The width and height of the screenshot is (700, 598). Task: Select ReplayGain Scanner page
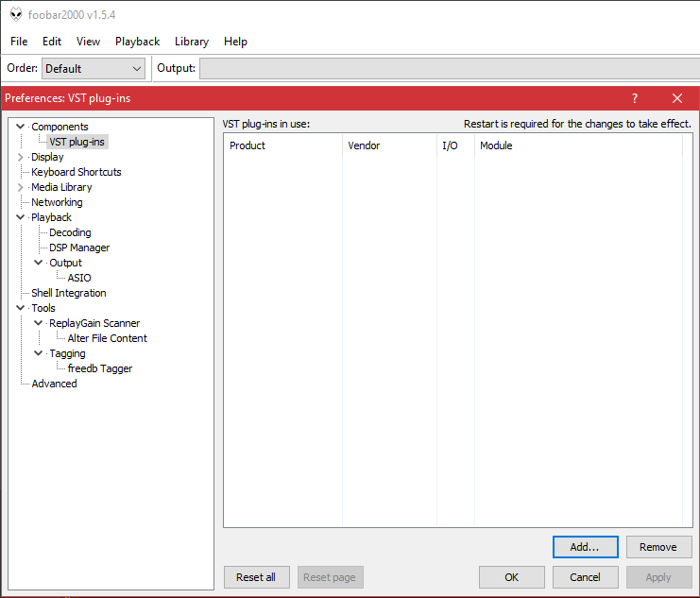tap(94, 323)
